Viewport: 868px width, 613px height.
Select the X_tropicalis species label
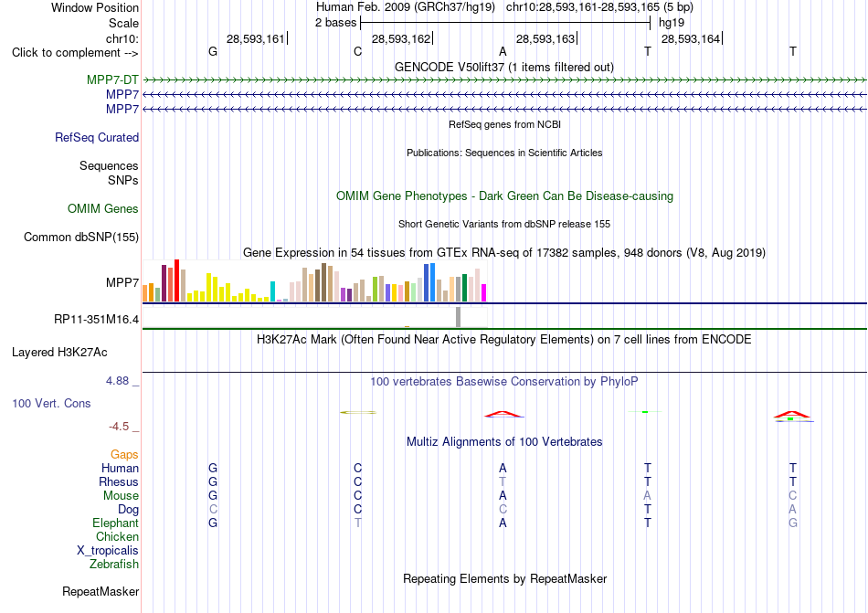coord(108,551)
